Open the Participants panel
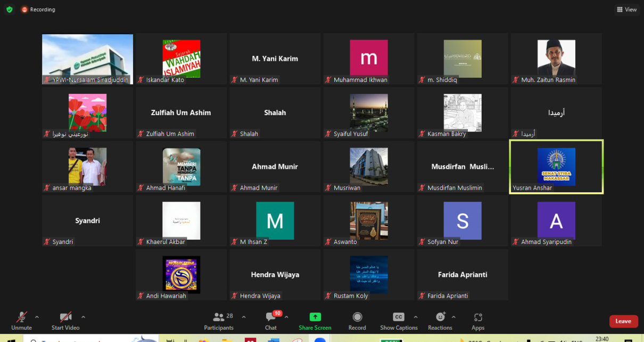644x342 pixels. pos(219,321)
